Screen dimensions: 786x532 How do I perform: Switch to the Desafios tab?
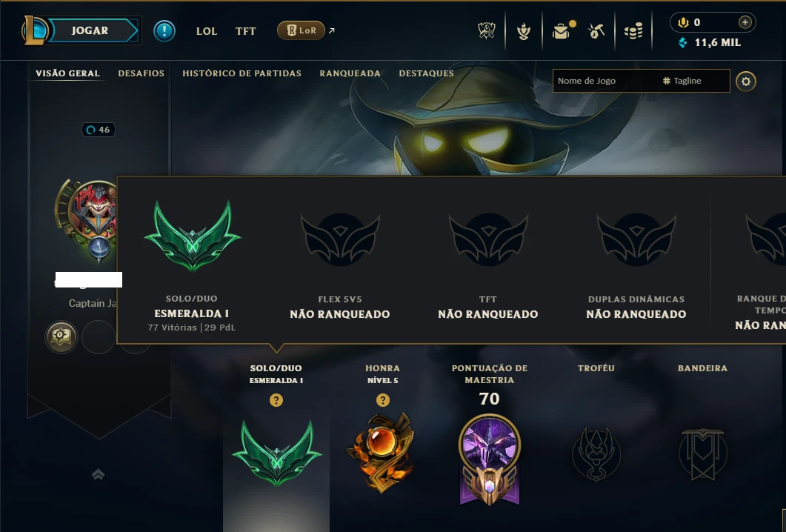141,73
